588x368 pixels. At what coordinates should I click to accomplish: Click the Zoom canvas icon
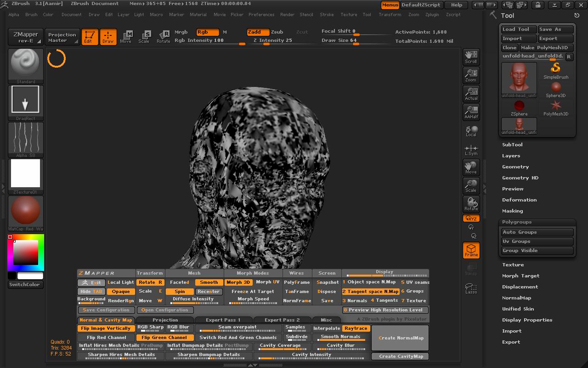(471, 75)
